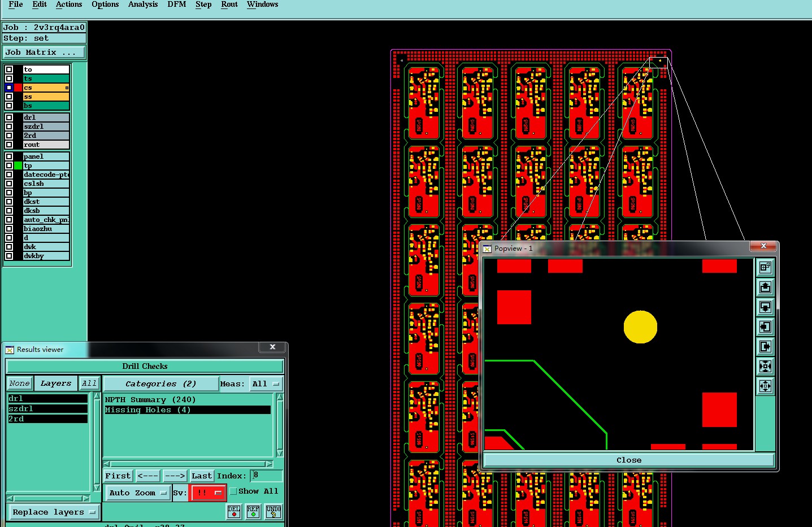Select the 'ss' layer name
This screenshot has width=812, height=527.
(46, 97)
